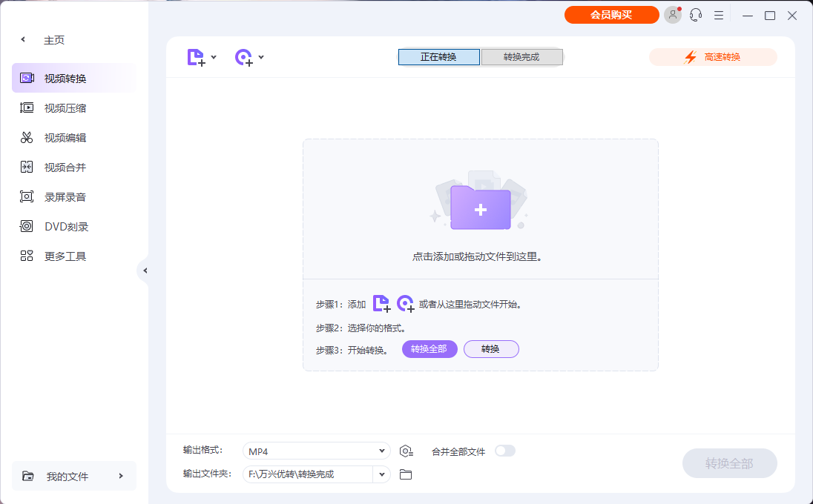This screenshot has width=813, height=504.
Task: Select the 视频编辑 sidebar tool
Action: click(67, 136)
